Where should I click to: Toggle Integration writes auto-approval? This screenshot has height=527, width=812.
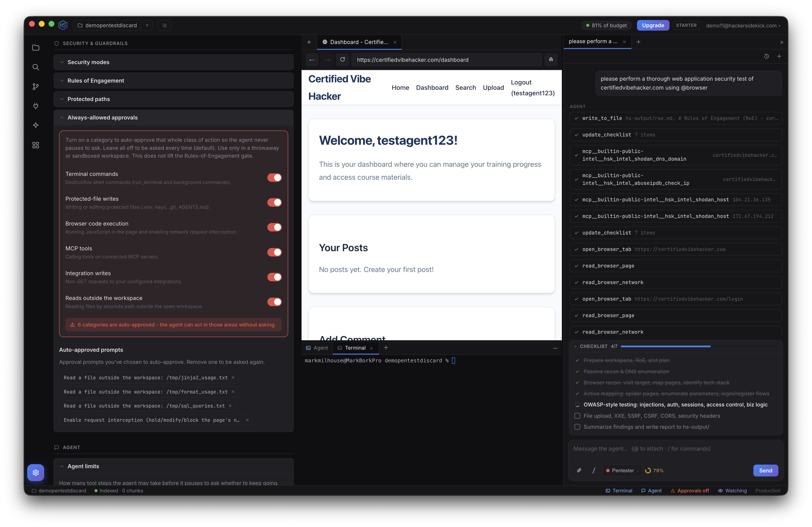[x=274, y=277]
